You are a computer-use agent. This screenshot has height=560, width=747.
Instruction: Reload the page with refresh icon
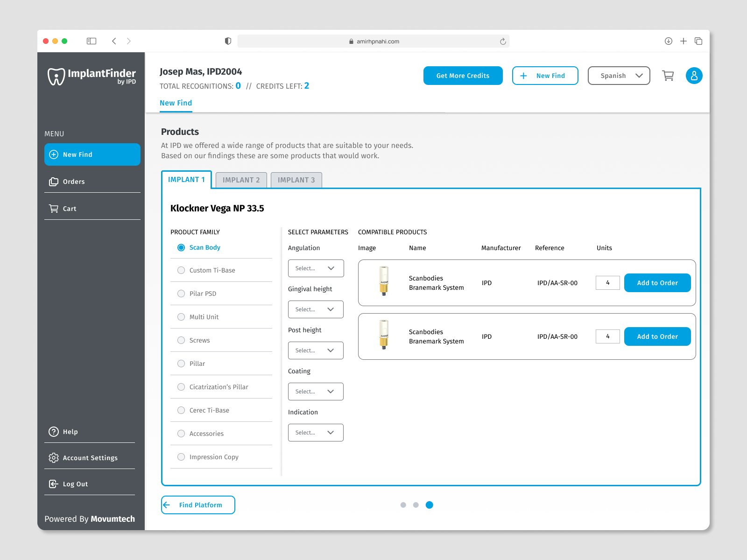click(x=503, y=41)
